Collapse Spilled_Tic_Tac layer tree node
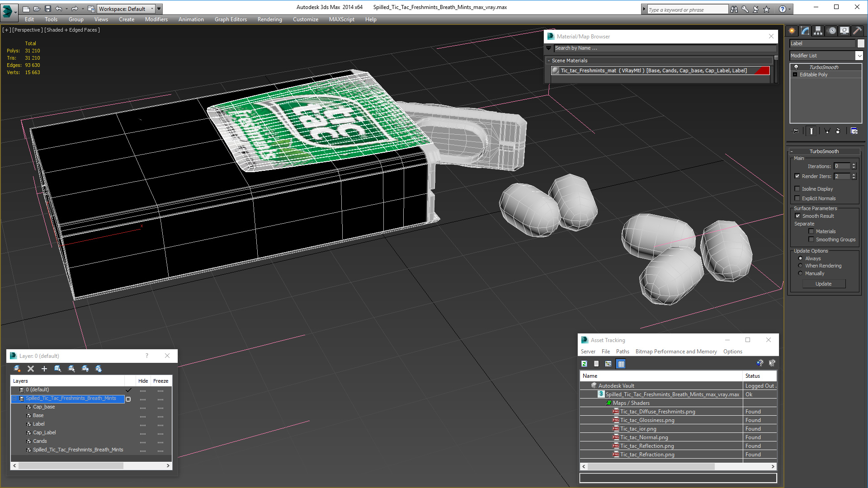The height and width of the screenshot is (488, 868). (14, 399)
